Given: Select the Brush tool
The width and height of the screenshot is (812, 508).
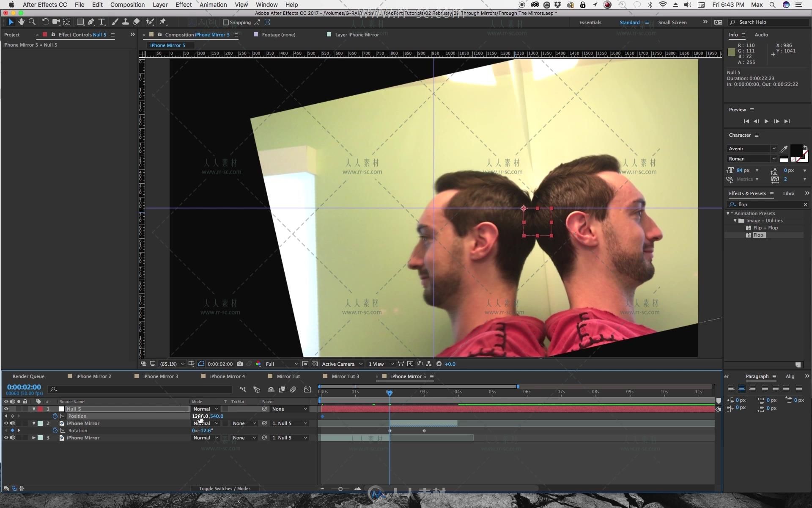Looking at the screenshot, I should click(115, 22).
